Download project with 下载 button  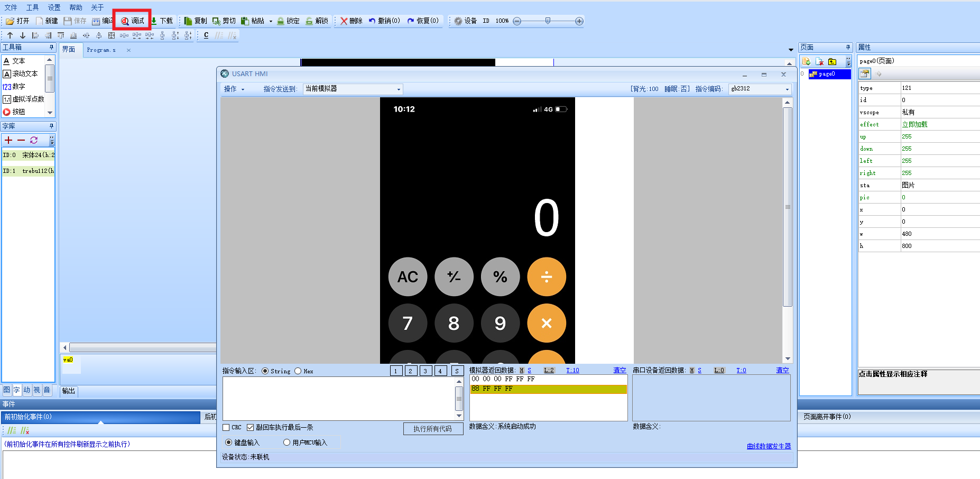tap(162, 21)
